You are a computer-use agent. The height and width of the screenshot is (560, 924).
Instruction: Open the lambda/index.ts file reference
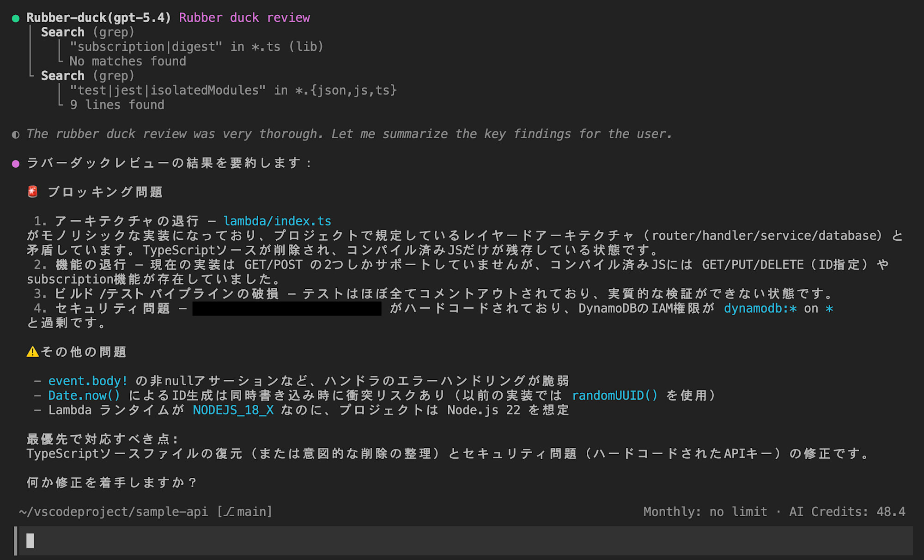(277, 221)
